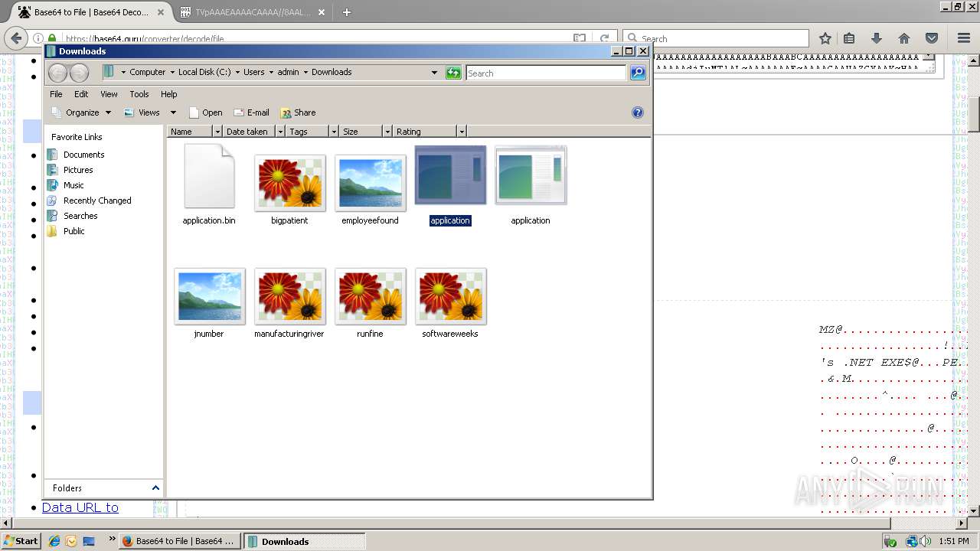Image resolution: width=980 pixels, height=551 pixels.
Task: Open the Pictures favorite link
Action: point(78,170)
